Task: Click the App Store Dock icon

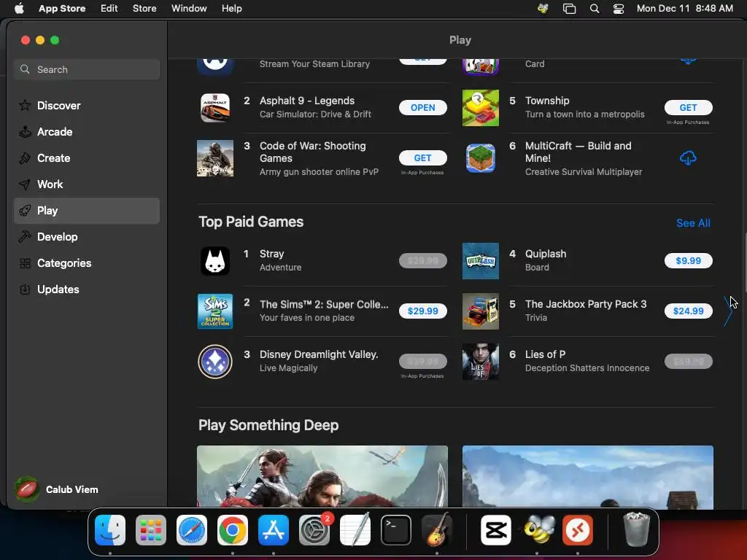Action: [x=274, y=530]
